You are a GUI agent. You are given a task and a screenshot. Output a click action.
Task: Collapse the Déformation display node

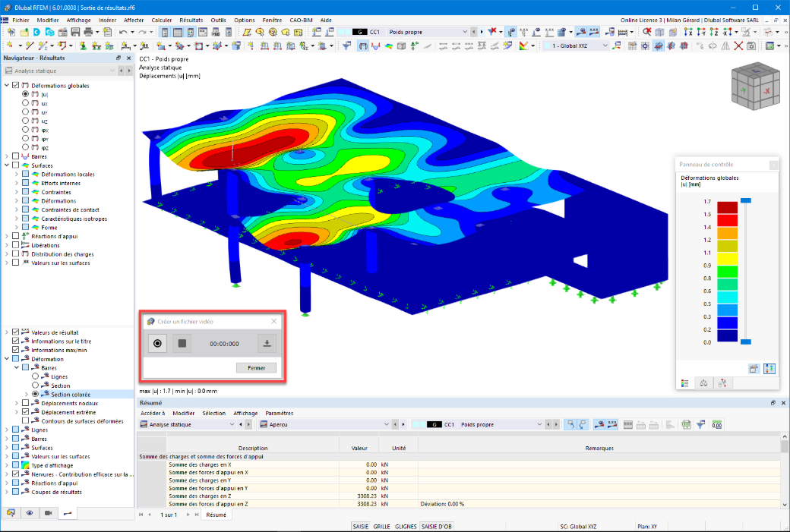point(7,359)
